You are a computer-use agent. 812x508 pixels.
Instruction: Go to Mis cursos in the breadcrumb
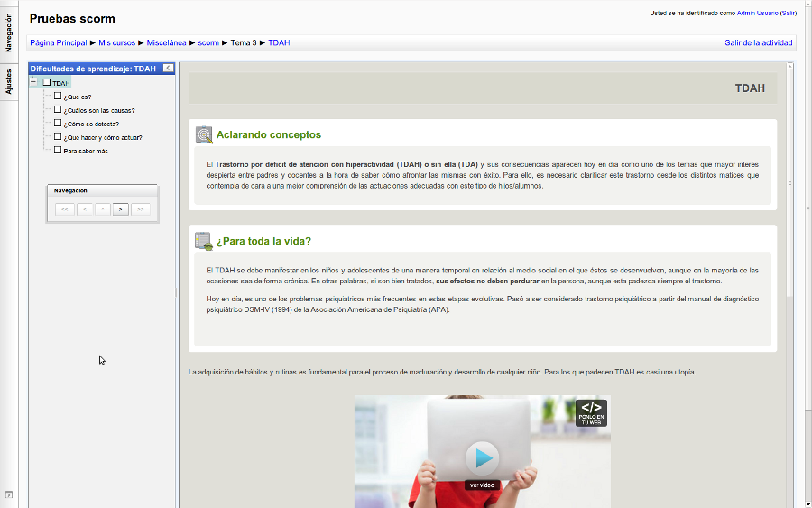click(116, 42)
